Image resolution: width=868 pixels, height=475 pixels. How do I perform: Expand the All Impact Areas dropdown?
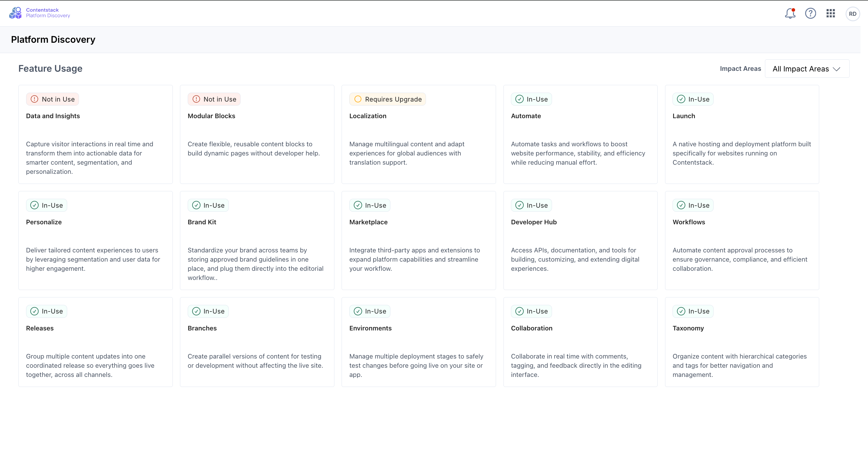point(807,69)
